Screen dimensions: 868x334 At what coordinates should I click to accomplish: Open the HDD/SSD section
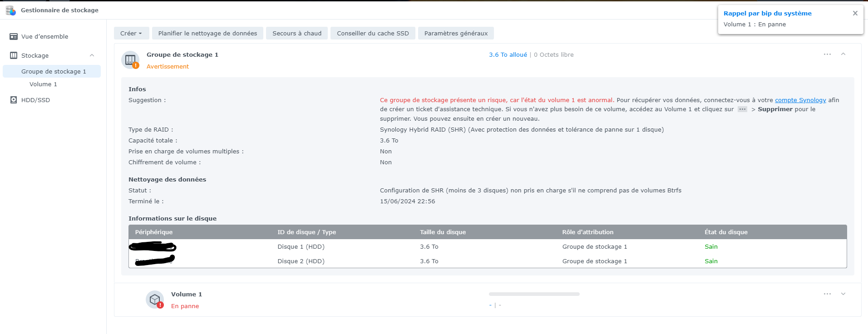tap(35, 100)
